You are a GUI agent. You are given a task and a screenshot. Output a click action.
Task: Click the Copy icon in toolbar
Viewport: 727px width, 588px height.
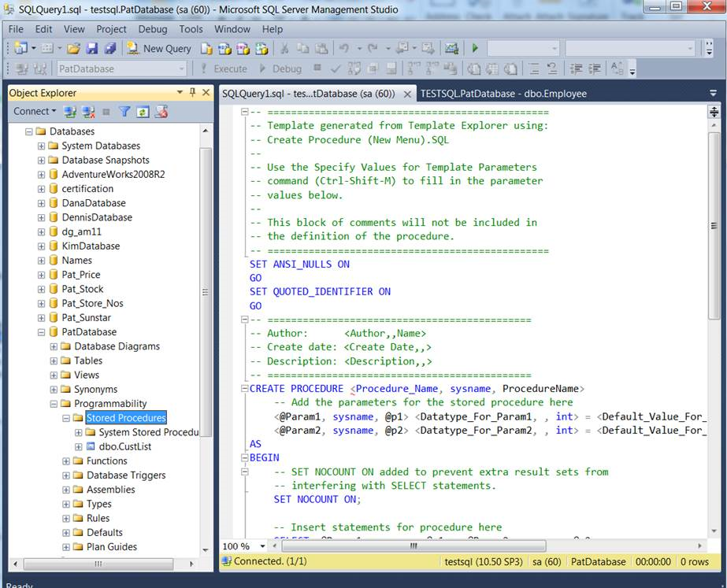[x=302, y=48]
